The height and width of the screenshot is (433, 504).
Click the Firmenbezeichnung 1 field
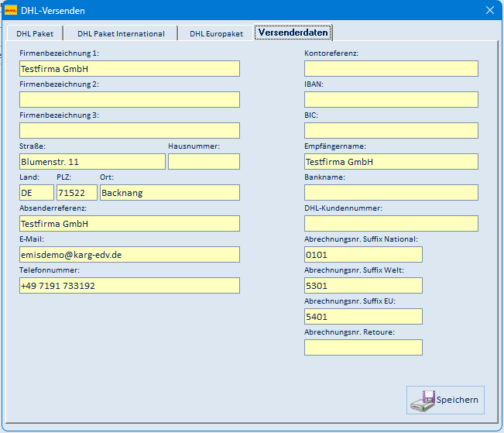point(129,68)
